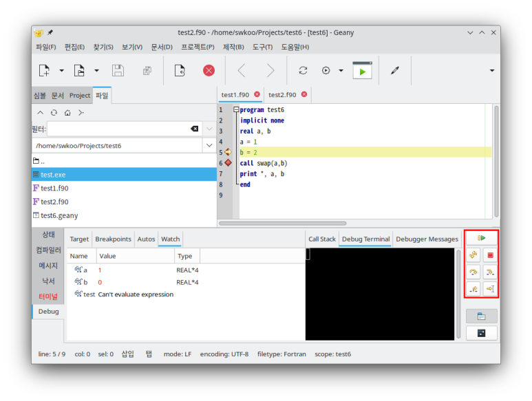The width and height of the screenshot is (532, 401).
Task: Select the parent folder '..' entry
Action: (x=124, y=161)
